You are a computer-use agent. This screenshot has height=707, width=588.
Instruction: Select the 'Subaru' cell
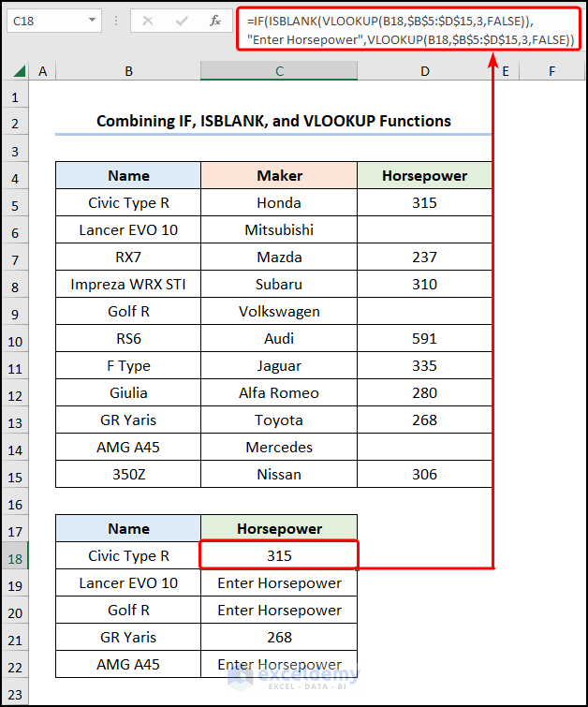(279, 284)
